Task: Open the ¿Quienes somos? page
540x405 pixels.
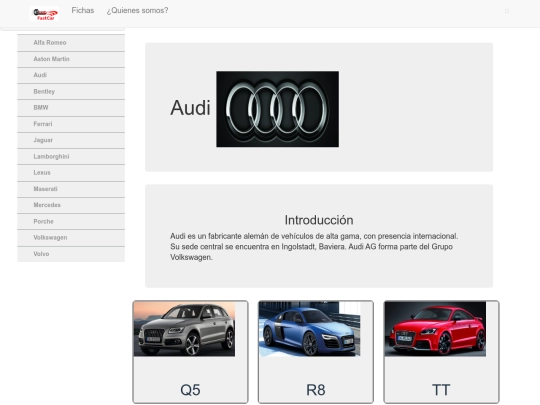Action: (x=137, y=10)
